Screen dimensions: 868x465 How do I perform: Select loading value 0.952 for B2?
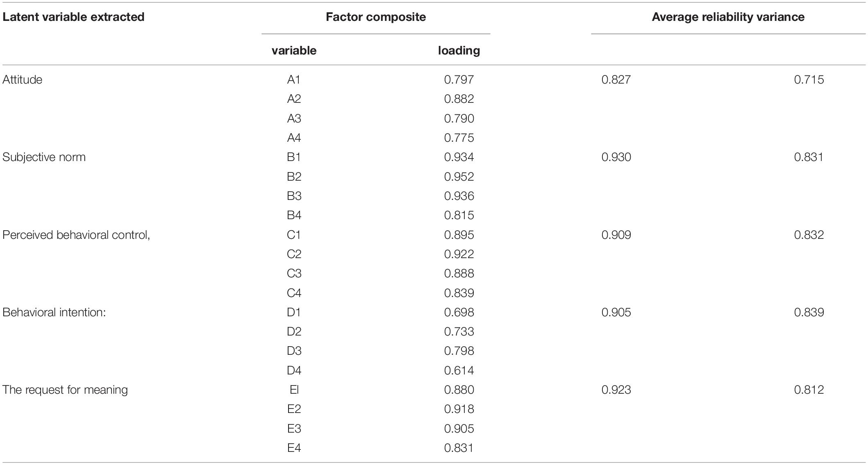coord(459,177)
